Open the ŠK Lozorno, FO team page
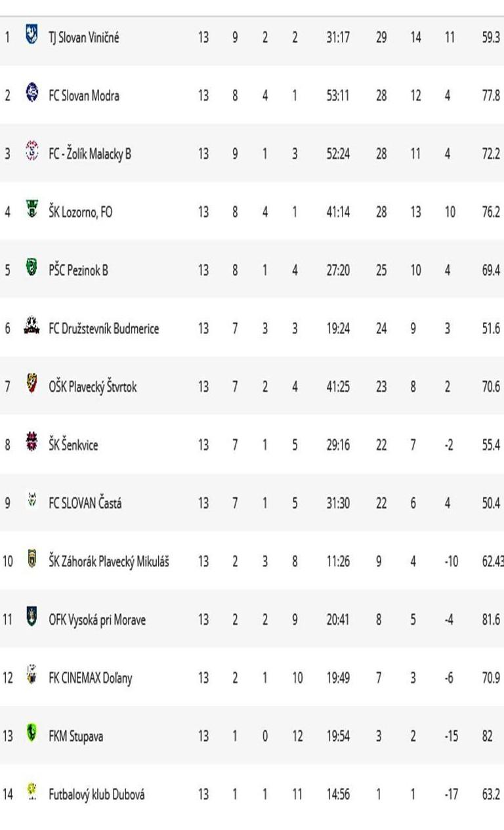Viewport: 504px width, 830px height. point(80,212)
